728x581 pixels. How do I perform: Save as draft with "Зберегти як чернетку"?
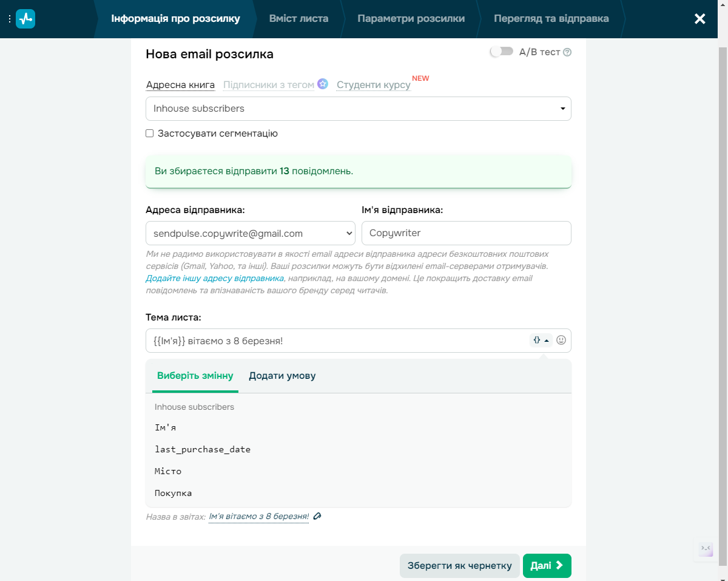(459, 566)
